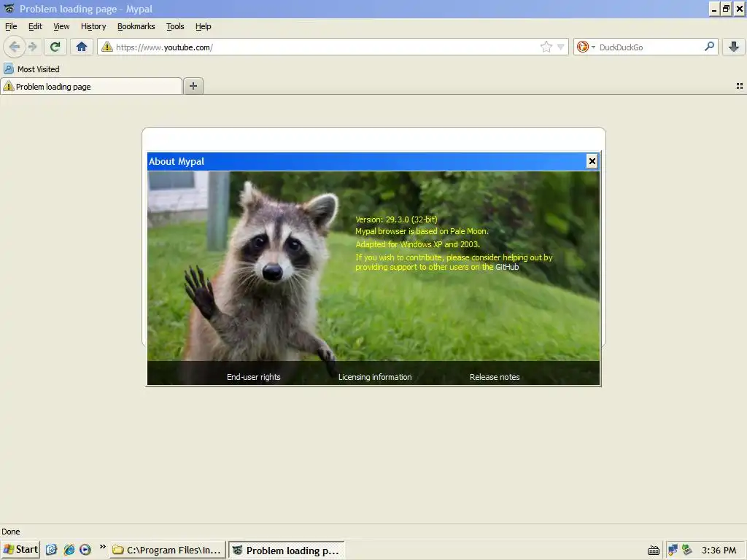The image size is (747, 560).
Task: Click Mypal Problem loading taskbar button
Action: pyautogui.click(x=286, y=551)
